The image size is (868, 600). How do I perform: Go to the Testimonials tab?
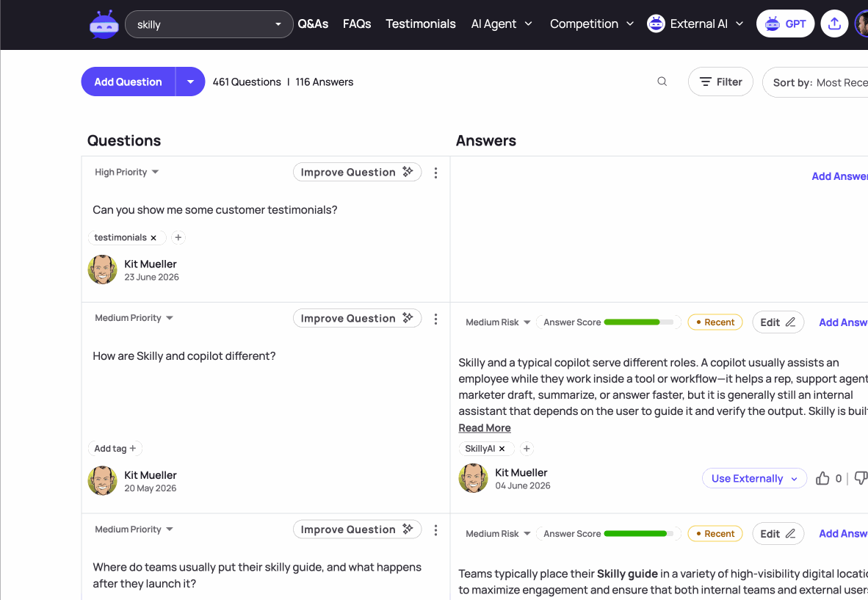pyautogui.click(x=420, y=24)
